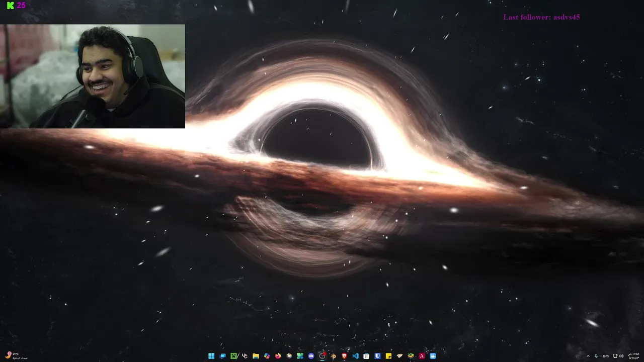Switch to the active app with red badge
The height and width of the screenshot is (362, 644).
pos(322,356)
